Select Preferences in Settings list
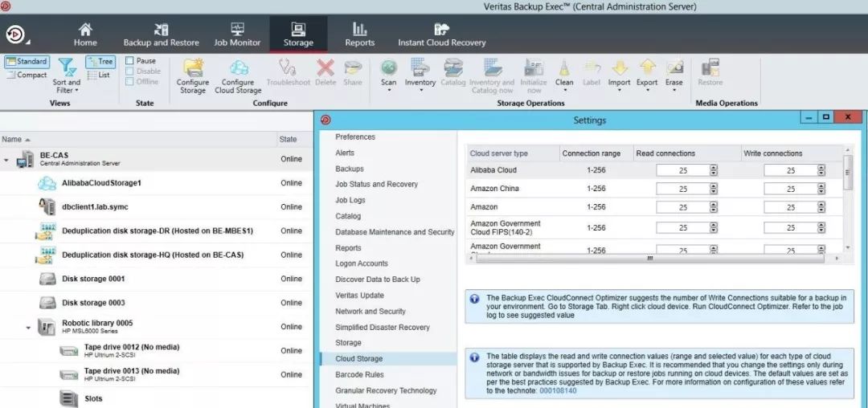The width and height of the screenshot is (868, 408). (x=355, y=137)
